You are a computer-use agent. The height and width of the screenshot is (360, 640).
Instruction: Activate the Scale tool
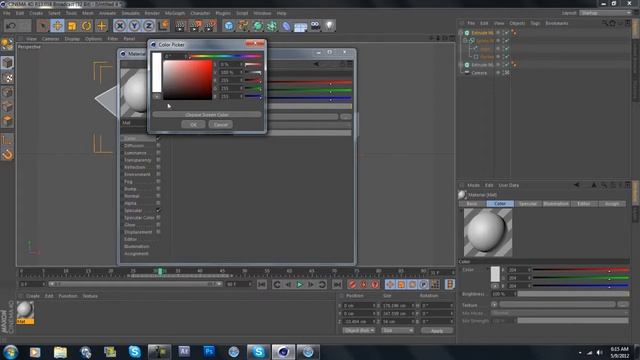pos(72,26)
